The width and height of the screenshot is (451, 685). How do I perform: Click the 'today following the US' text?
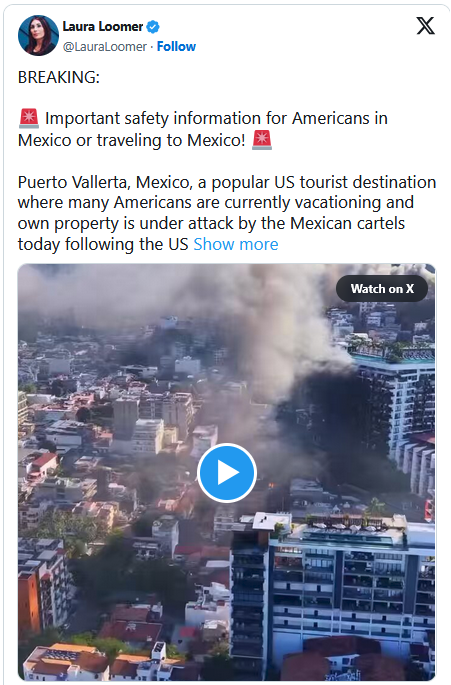pyautogui.click(x=103, y=244)
